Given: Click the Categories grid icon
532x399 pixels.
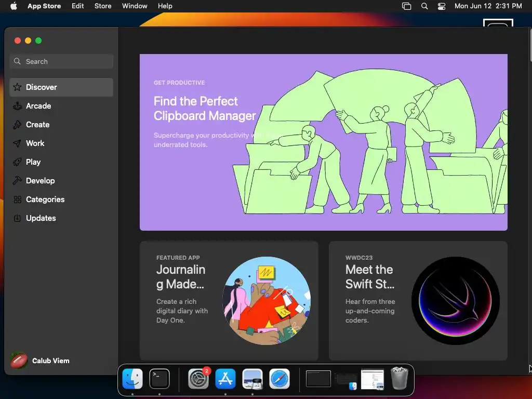Looking at the screenshot, I should point(17,199).
